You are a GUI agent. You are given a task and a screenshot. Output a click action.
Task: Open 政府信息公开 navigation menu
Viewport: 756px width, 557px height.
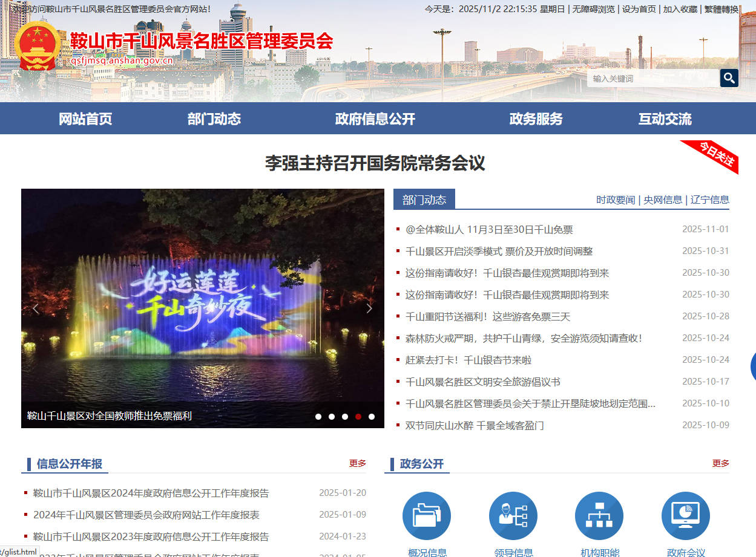point(375,119)
